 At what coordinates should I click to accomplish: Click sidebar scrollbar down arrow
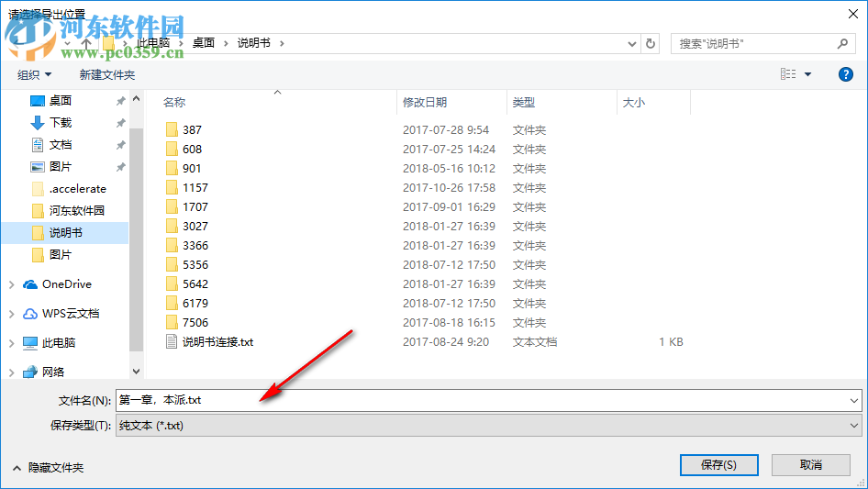tap(136, 372)
